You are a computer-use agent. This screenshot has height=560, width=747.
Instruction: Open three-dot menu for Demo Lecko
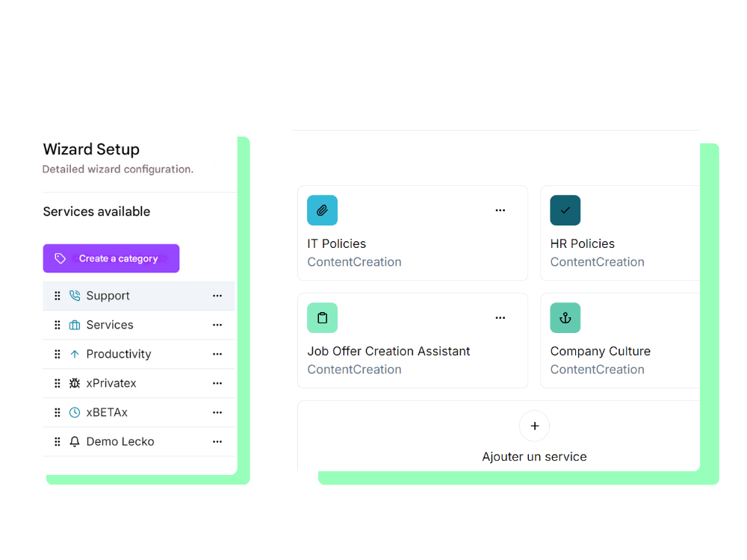pyautogui.click(x=217, y=441)
